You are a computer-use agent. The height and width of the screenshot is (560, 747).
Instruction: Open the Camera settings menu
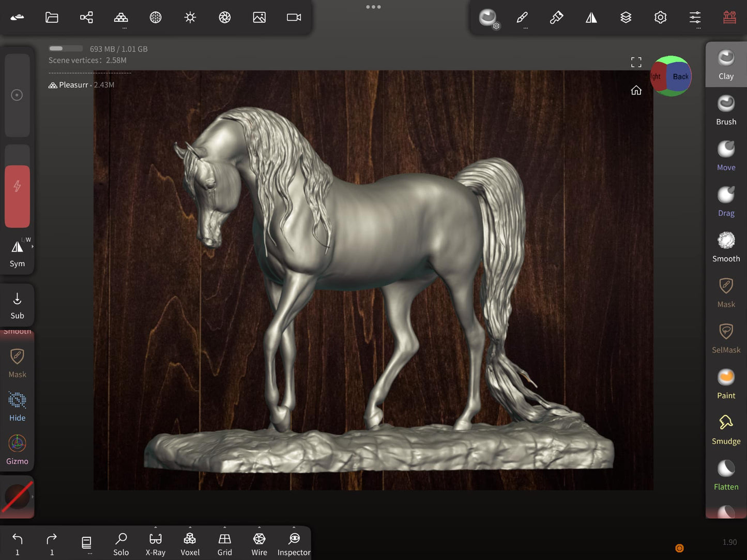[294, 18]
